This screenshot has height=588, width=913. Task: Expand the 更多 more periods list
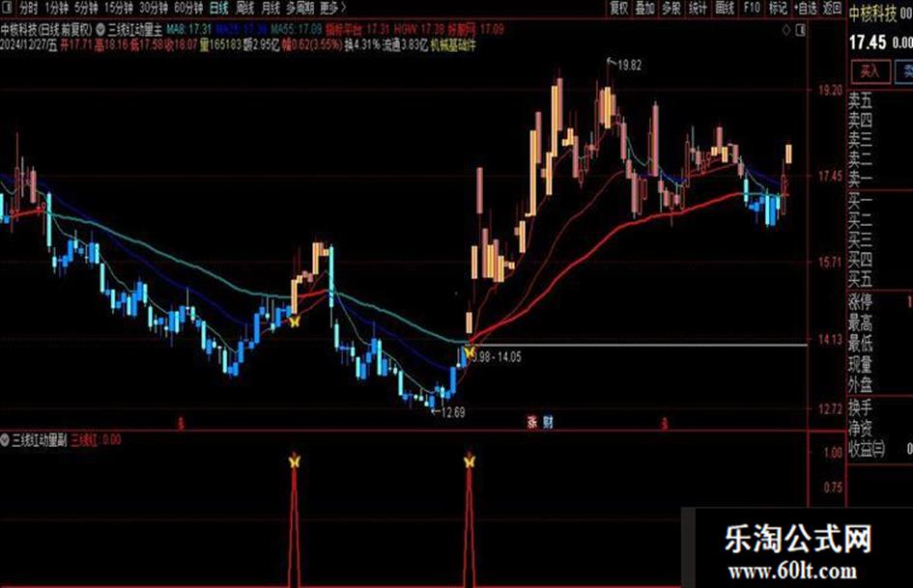coord(332,8)
